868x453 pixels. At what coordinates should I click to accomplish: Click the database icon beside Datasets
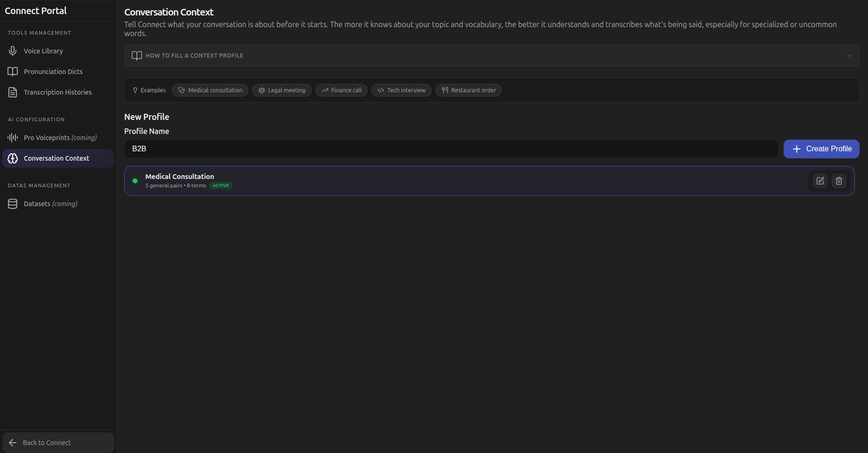pos(13,204)
